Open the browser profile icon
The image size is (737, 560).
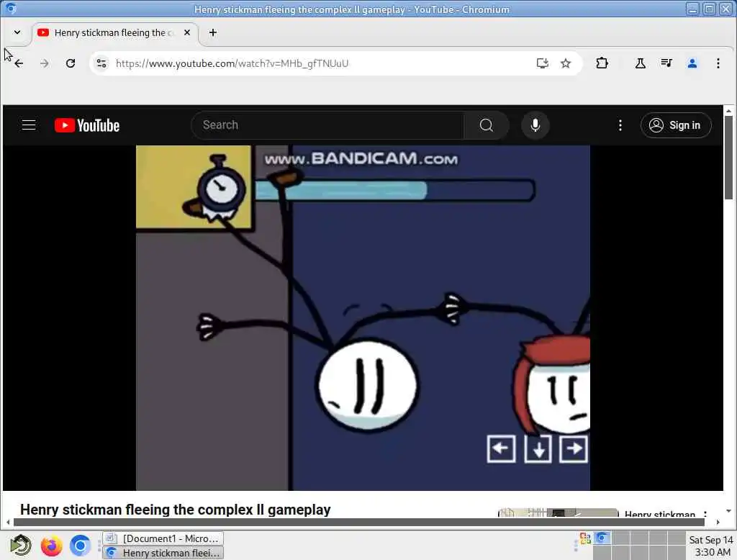pos(692,63)
